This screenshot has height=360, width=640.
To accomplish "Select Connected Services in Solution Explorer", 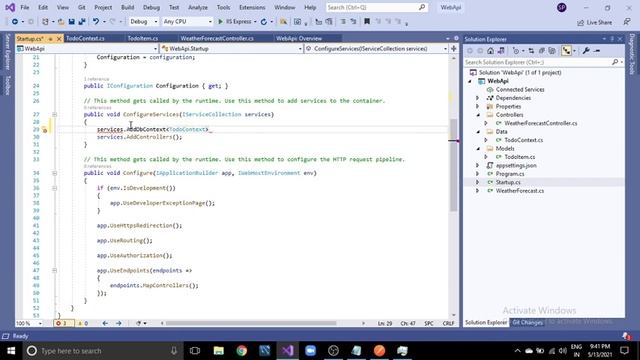I will pyautogui.click(x=520, y=89).
